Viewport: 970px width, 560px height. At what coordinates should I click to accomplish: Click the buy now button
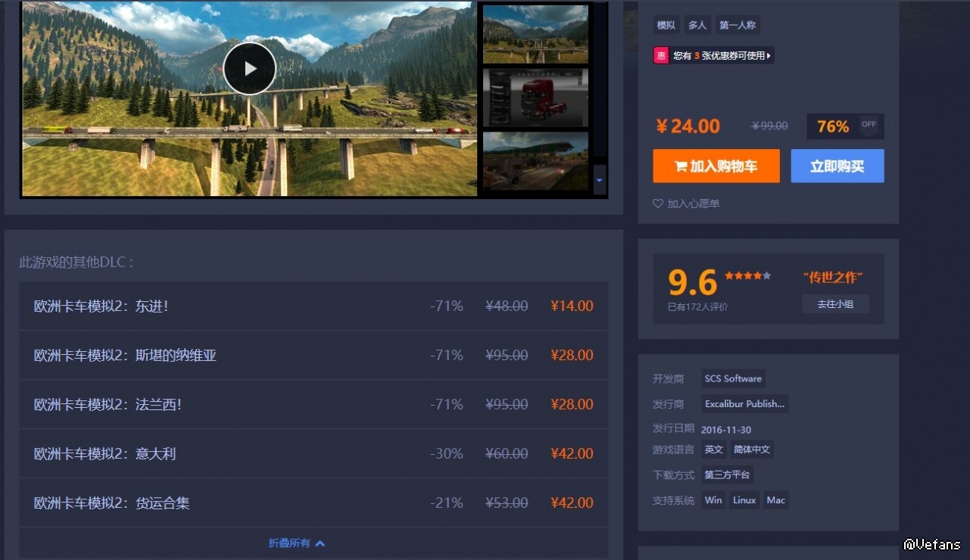(837, 166)
